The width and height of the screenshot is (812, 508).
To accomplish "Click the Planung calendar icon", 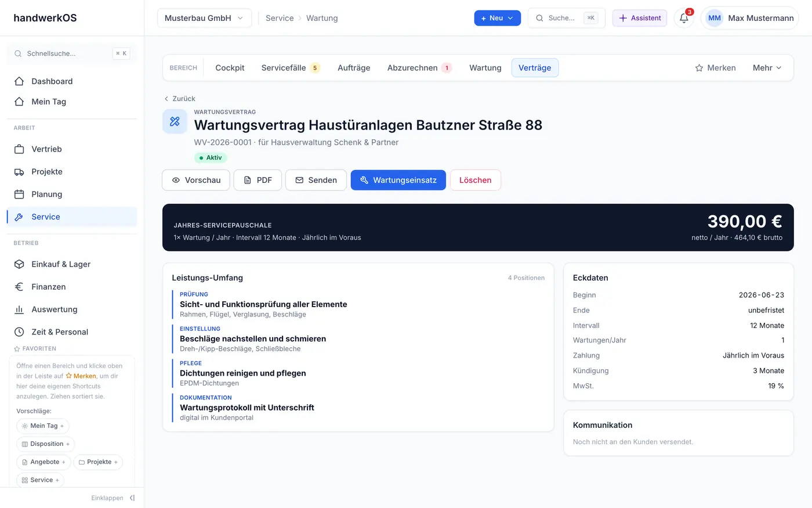I will 19,194.
